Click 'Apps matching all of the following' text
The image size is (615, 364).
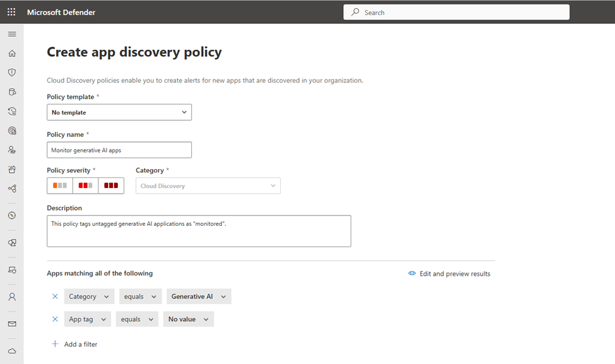pos(100,273)
